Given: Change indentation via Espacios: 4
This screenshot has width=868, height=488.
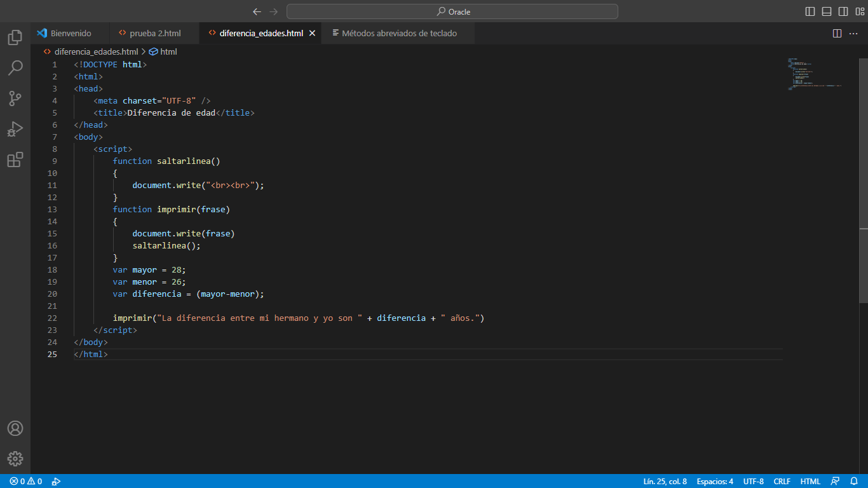Looking at the screenshot, I should 715,481.
